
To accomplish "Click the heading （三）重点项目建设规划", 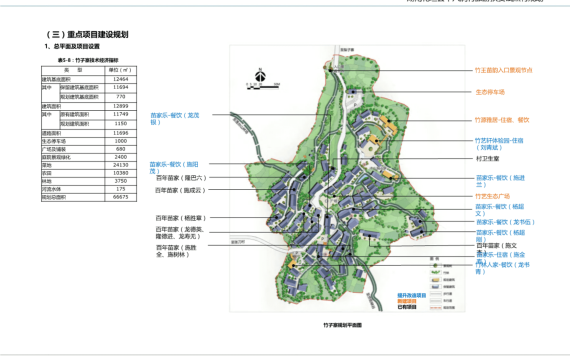I will [87, 35].
